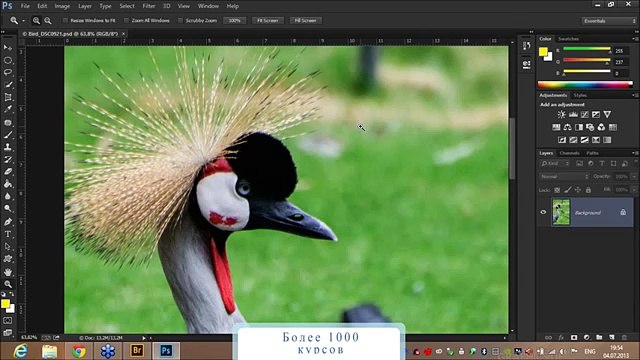Click Zoom Out icon in options bar
This screenshot has width=640, height=360.
pyautogui.click(x=48, y=20)
